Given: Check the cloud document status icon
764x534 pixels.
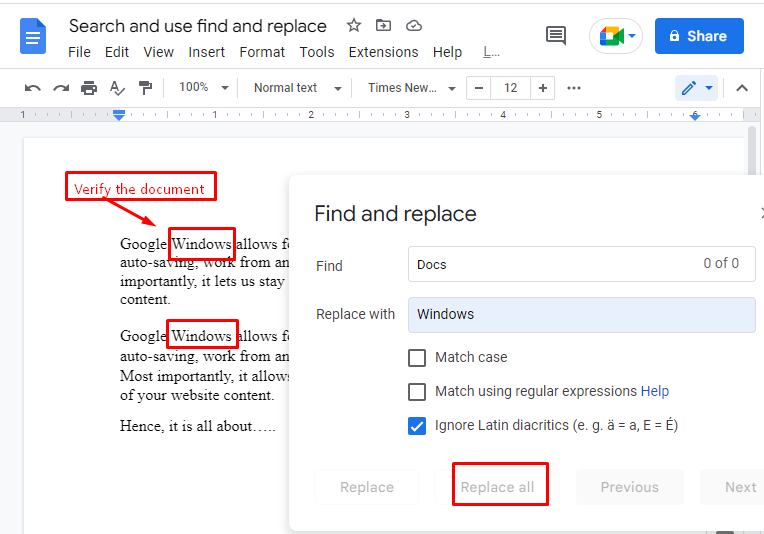Looking at the screenshot, I should pos(414,25).
